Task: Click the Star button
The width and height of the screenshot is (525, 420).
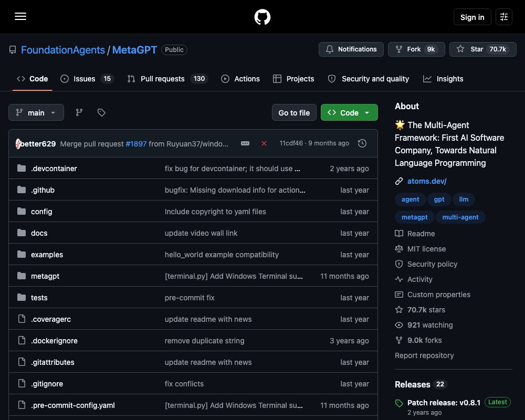Action: pos(482,49)
